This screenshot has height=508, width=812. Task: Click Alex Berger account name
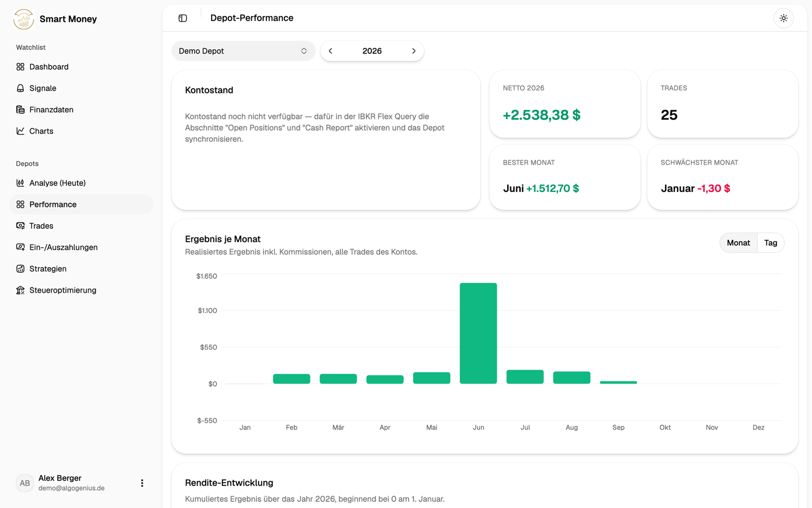(x=60, y=478)
